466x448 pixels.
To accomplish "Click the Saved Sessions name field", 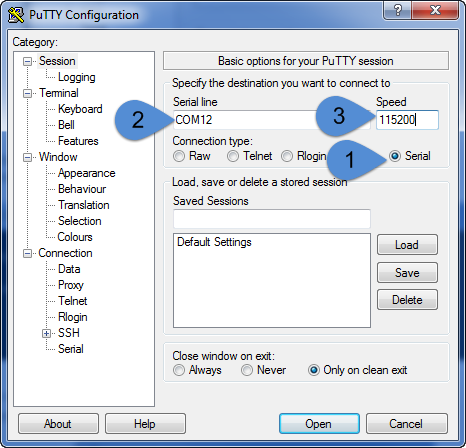I will pos(272,219).
